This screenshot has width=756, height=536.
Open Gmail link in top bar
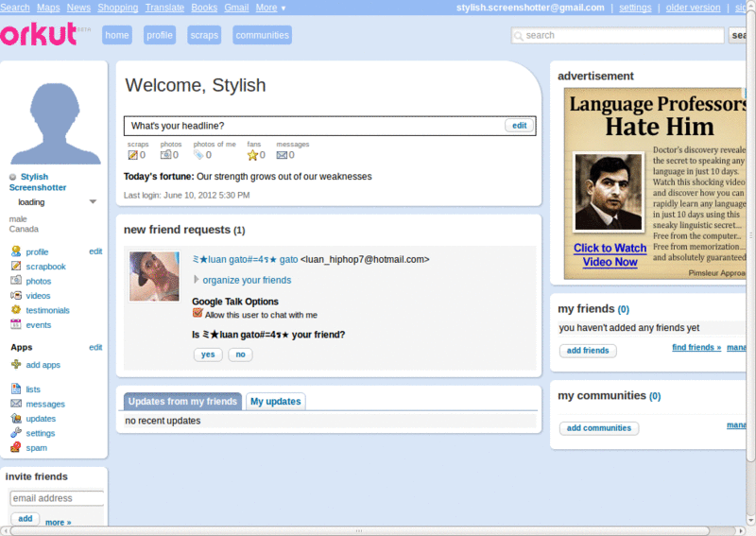(236, 8)
